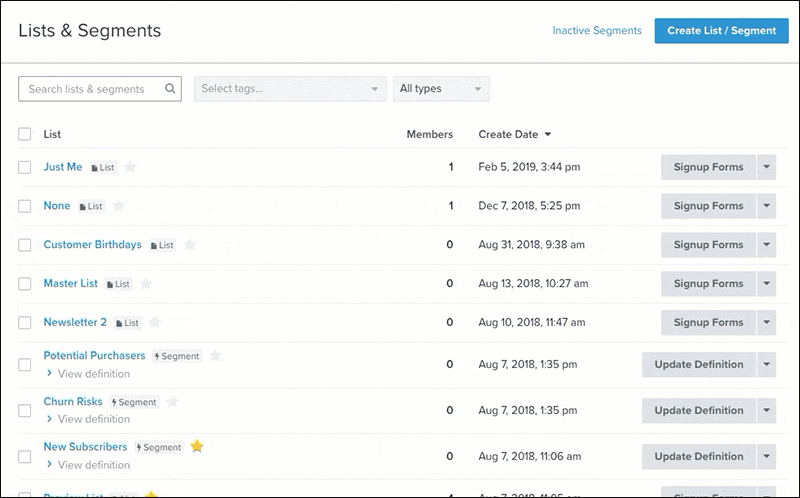Screen dimensions: 800x498
Task: Open the Select tags dropdown
Action: click(x=290, y=89)
